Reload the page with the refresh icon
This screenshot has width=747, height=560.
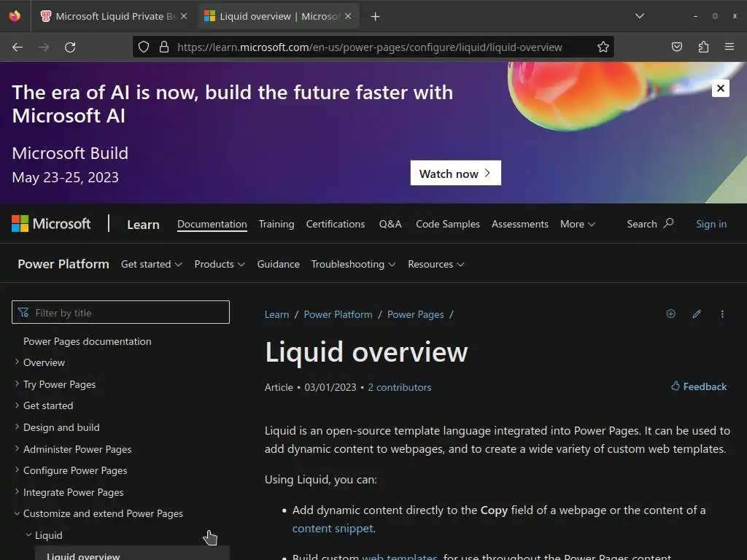[x=70, y=47]
